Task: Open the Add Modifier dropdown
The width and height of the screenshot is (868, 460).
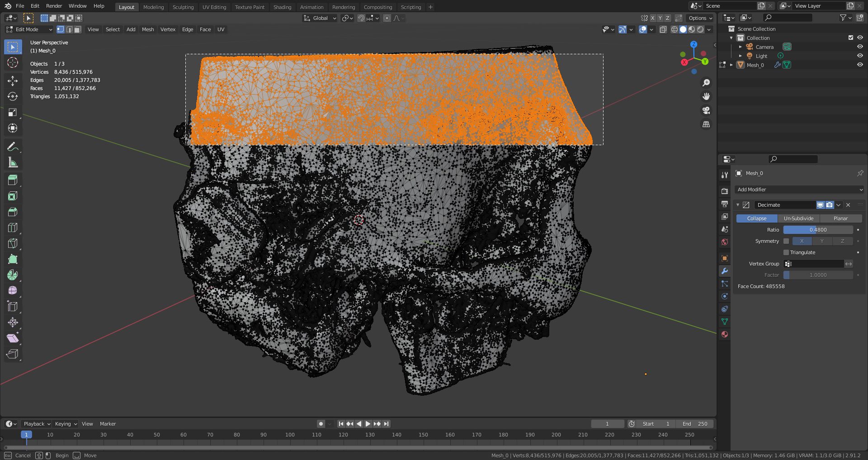Action: (799, 190)
